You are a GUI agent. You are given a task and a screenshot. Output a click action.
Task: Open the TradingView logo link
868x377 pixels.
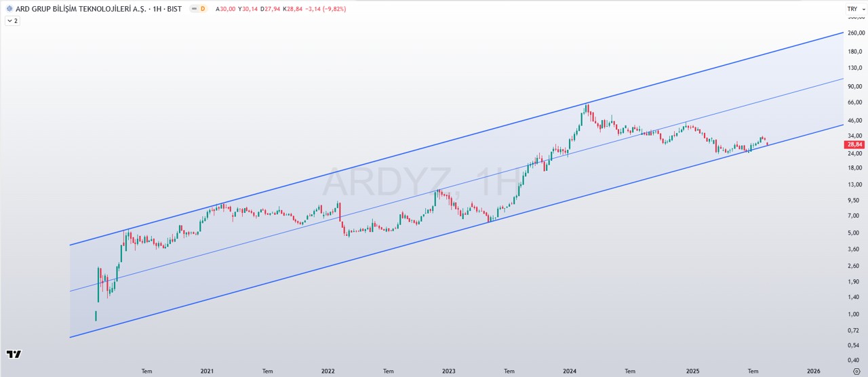tap(14, 354)
